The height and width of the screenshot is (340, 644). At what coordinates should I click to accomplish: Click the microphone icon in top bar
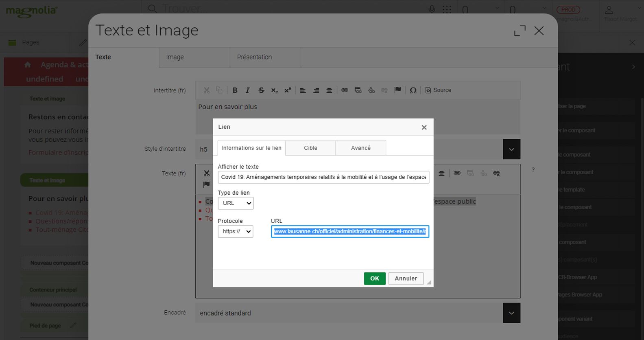(x=432, y=9)
